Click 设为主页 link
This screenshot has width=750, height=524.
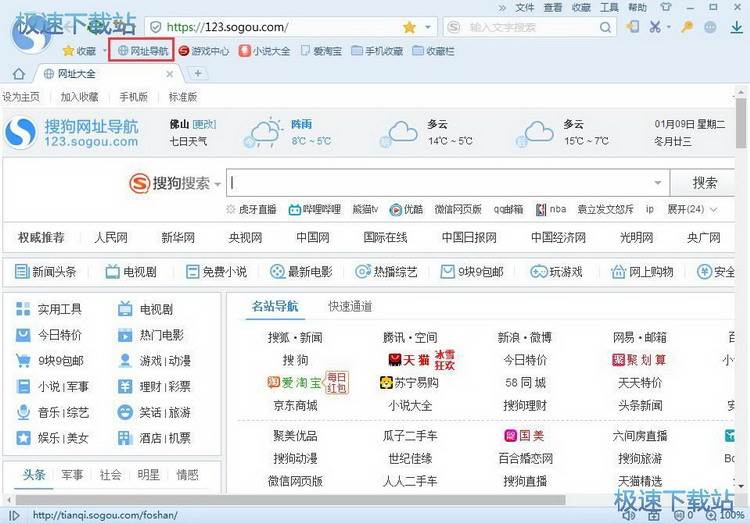coord(21,97)
